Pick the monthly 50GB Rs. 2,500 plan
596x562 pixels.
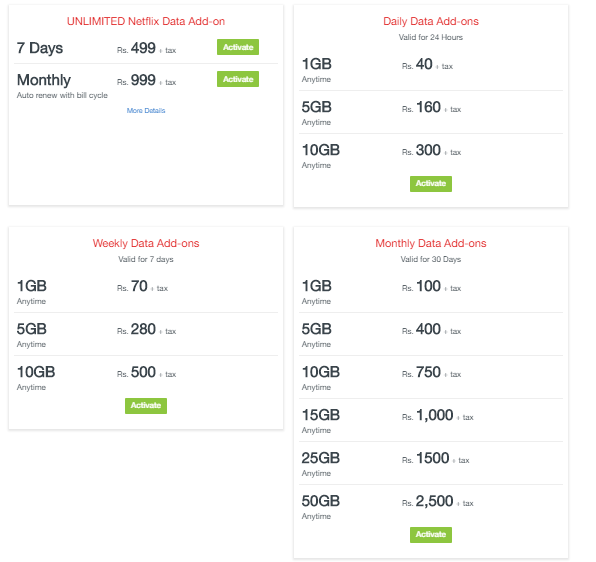pyautogui.click(x=431, y=506)
